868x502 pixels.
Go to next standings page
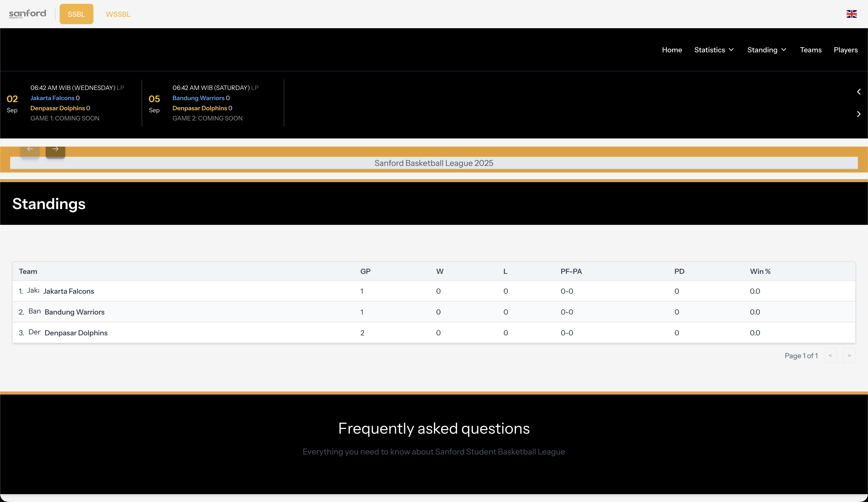849,355
